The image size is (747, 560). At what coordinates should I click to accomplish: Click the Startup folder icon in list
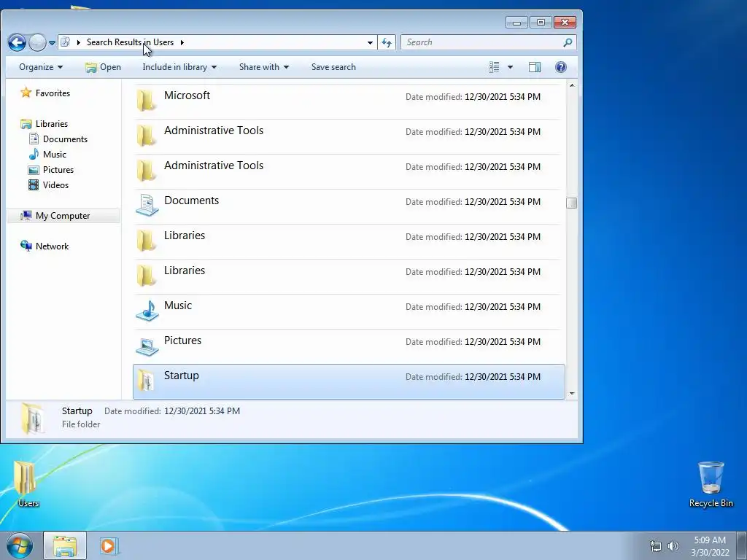pyautogui.click(x=146, y=381)
